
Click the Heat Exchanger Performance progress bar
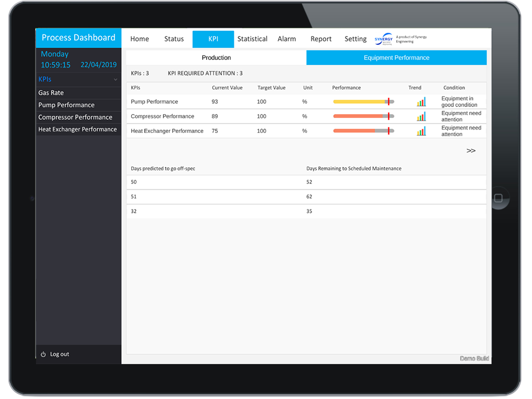pos(363,131)
